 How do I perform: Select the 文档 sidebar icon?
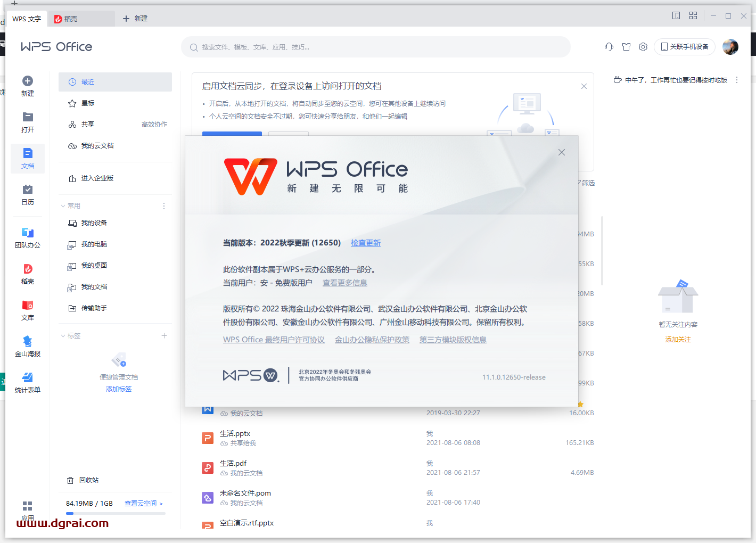click(28, 153)
